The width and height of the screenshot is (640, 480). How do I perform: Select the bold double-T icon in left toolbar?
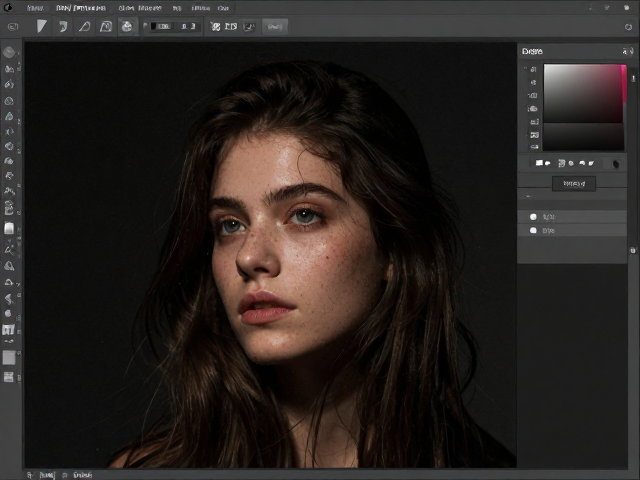[x=9, y=329]
